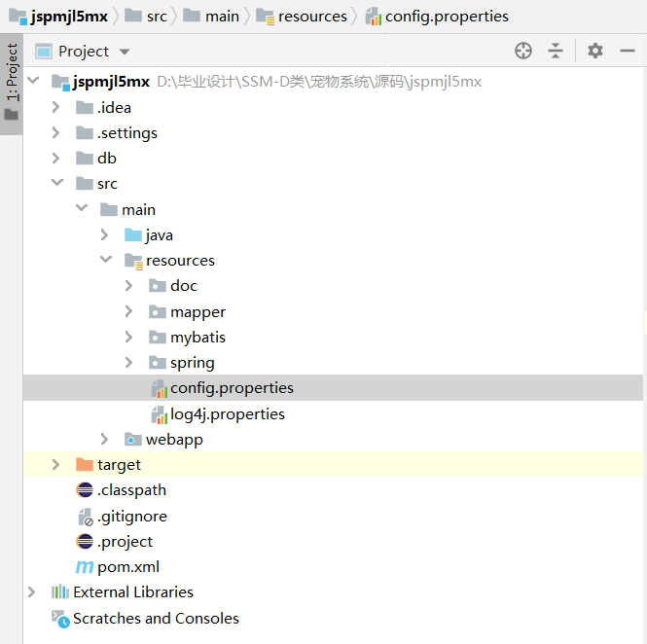Click the Maven pom.xml file icon
Image resolution: width=647 pixels, height=644 pixels.
(85, 567)
